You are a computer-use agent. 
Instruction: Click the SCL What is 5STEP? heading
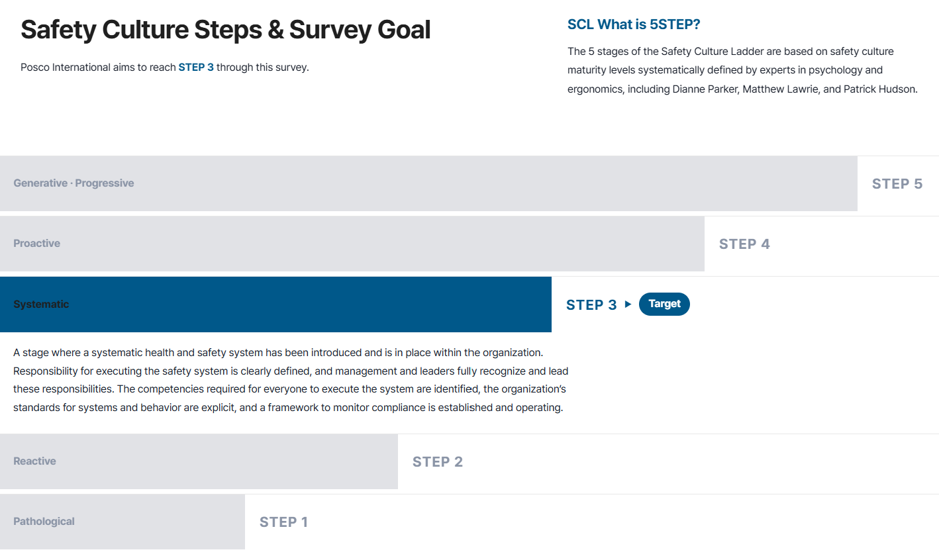tap(634, 24)
